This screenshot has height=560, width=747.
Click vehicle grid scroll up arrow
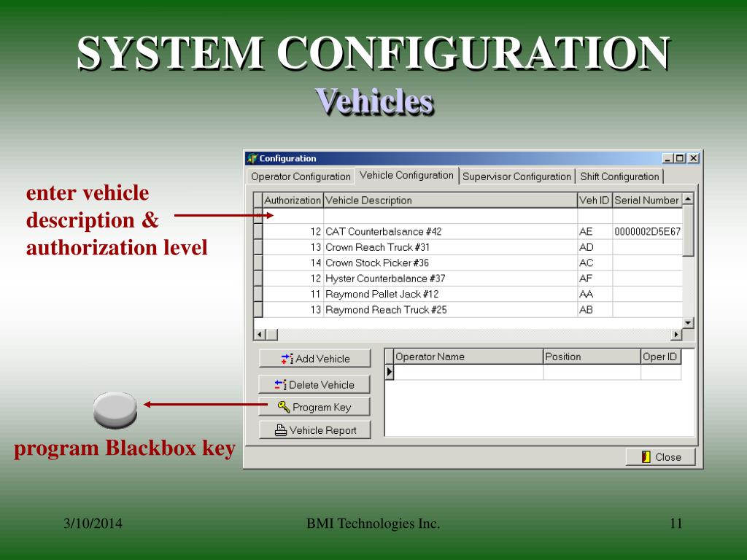coord(688,198)
